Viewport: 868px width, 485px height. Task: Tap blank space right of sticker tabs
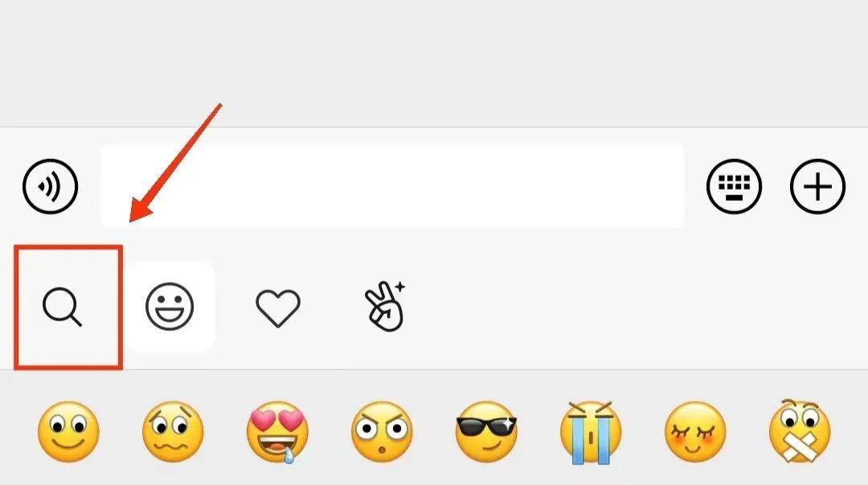pyautogui.click(x=637, y=307)
